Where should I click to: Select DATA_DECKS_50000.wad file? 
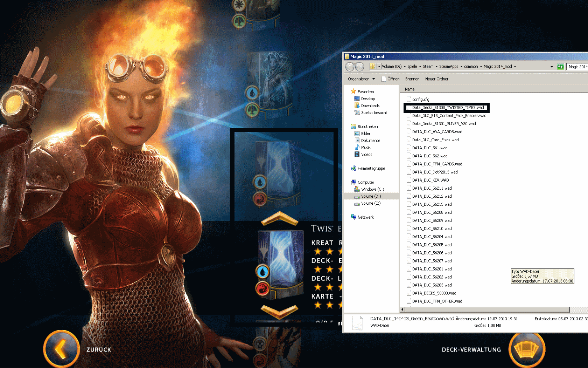click(431, 293)
